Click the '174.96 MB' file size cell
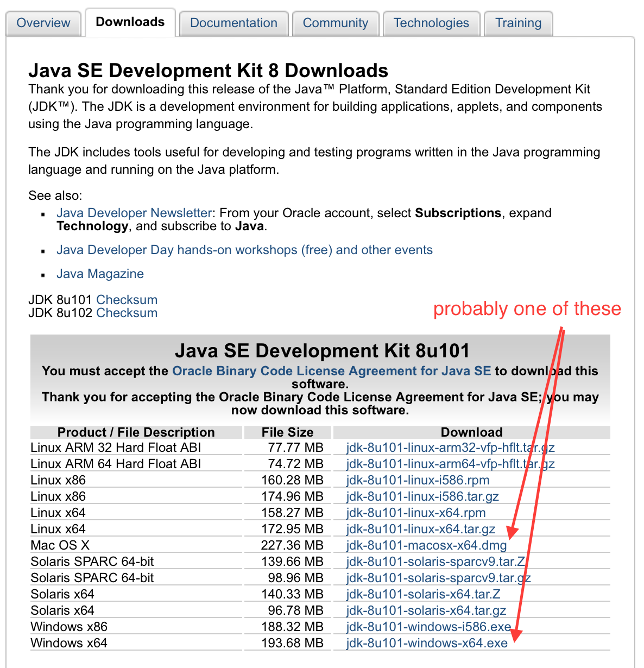This screenshot has height=668, width=644. [287, 496]
